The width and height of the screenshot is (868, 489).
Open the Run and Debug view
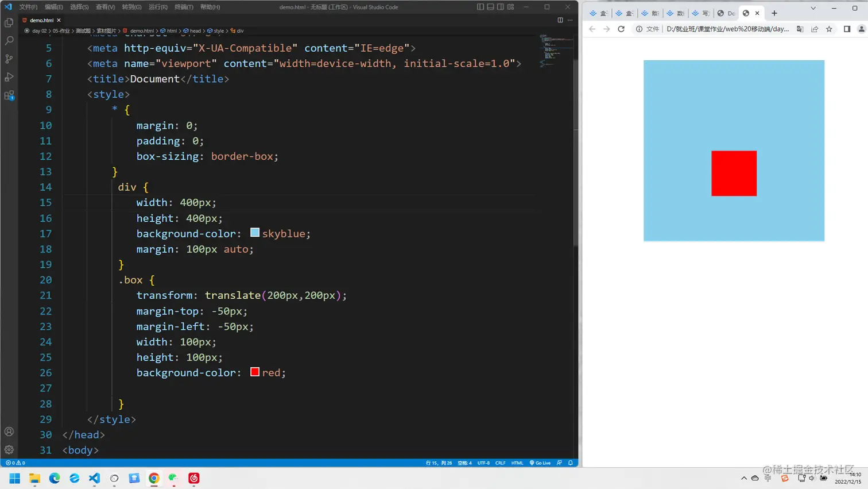(9, 77)
